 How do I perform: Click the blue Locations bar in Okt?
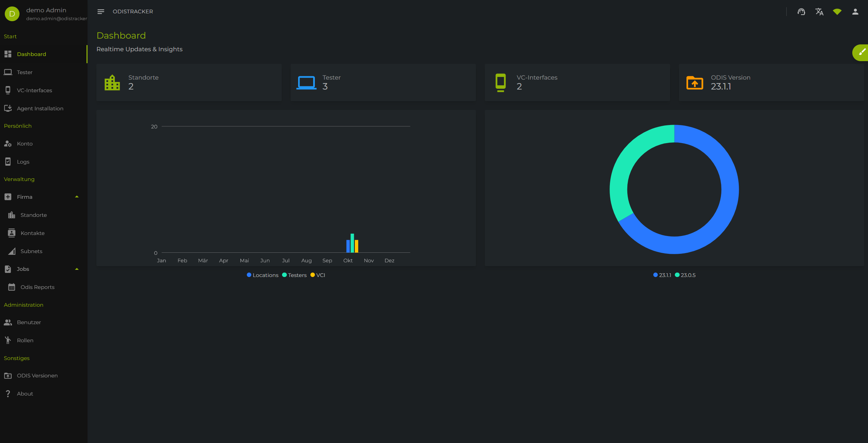tap(348, 246)
